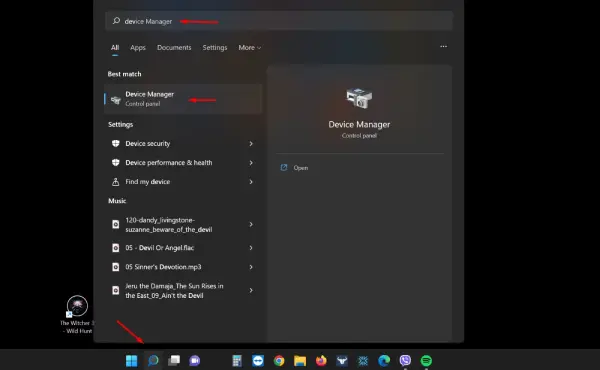
Task: Open Viber from the taskbar
Action: [x=405, y=360]
